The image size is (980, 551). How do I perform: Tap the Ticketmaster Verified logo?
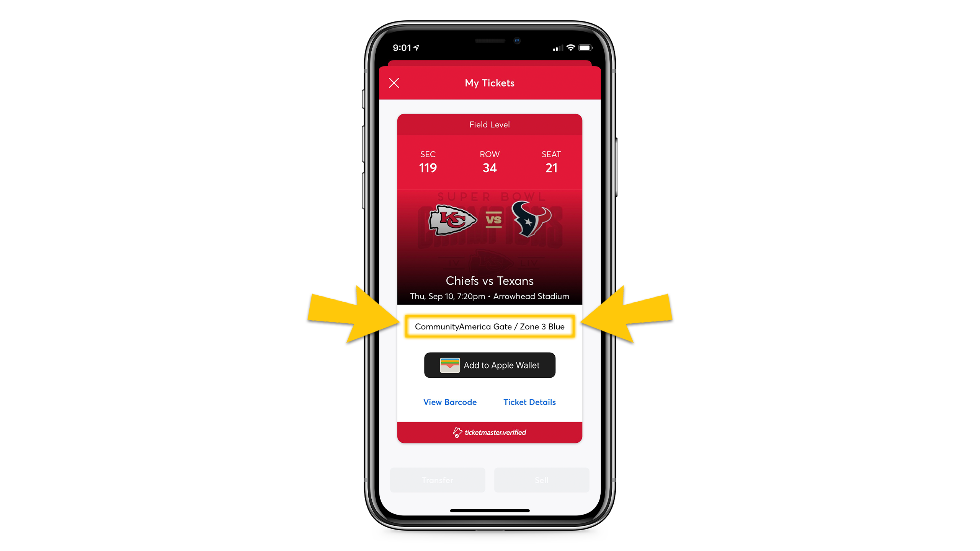489,432
